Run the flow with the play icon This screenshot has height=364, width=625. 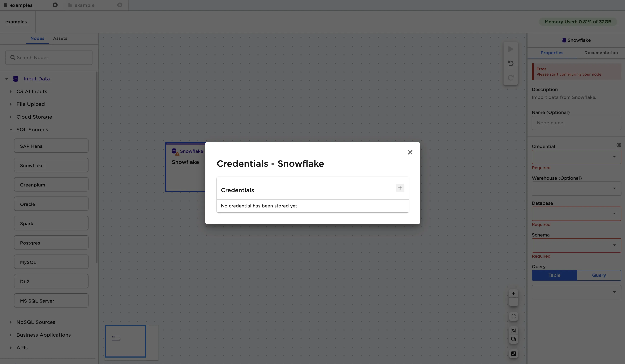(x=511, y=49)
